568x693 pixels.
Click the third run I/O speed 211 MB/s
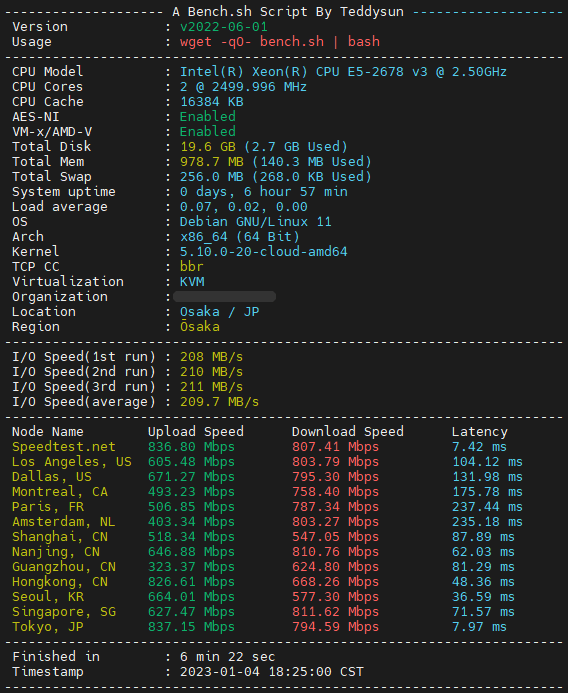pos(211,387)
